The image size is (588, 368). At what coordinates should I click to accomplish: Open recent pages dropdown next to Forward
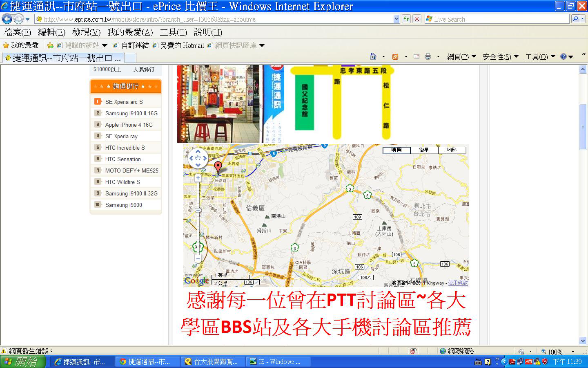point(27,19)
